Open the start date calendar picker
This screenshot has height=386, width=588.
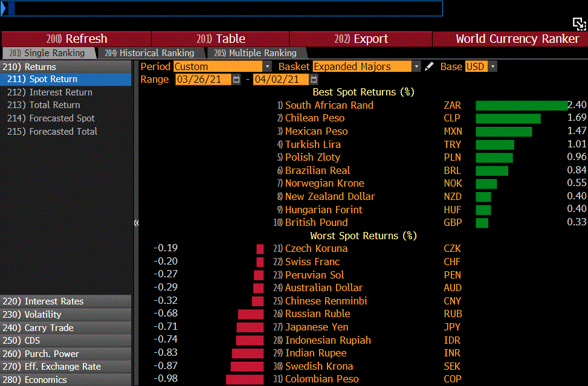(x=236, y=80)
